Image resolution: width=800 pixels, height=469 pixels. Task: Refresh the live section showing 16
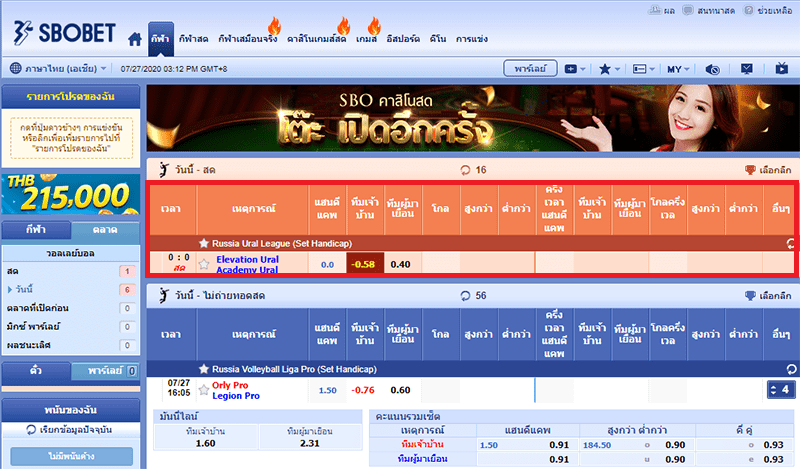point(465,170)
